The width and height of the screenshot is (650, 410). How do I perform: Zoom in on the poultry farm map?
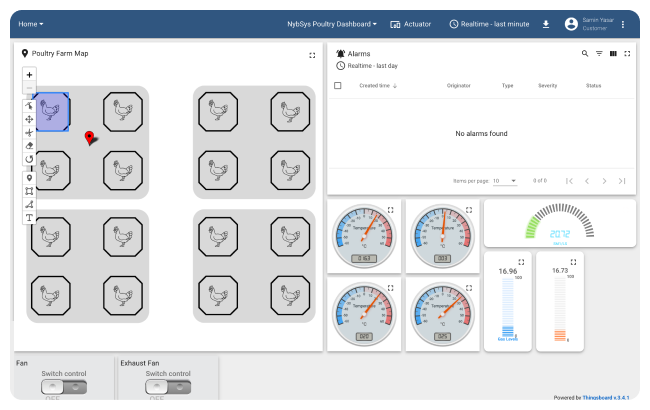(29, 75)
